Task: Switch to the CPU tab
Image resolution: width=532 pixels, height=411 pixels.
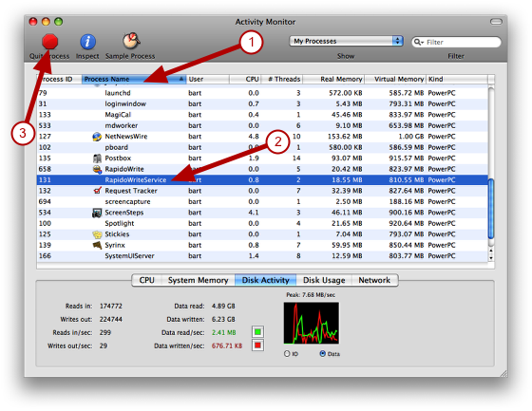Action: pos(146,280)
